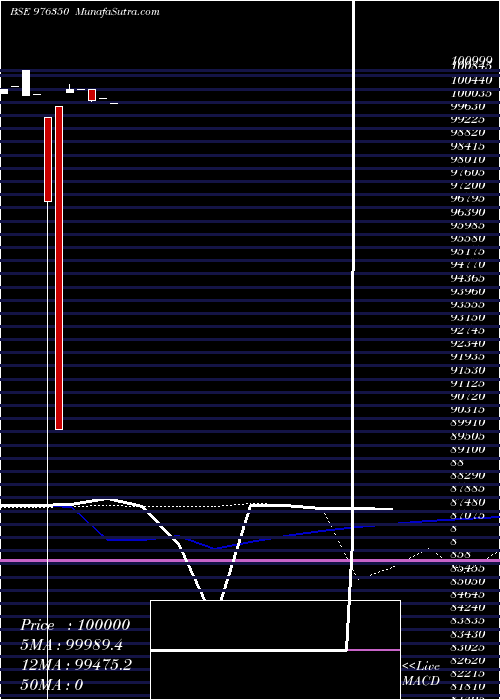This screenshot has width=500, height=700.
Task: Click the 94365 price axis label
Action: click(469, 278)
